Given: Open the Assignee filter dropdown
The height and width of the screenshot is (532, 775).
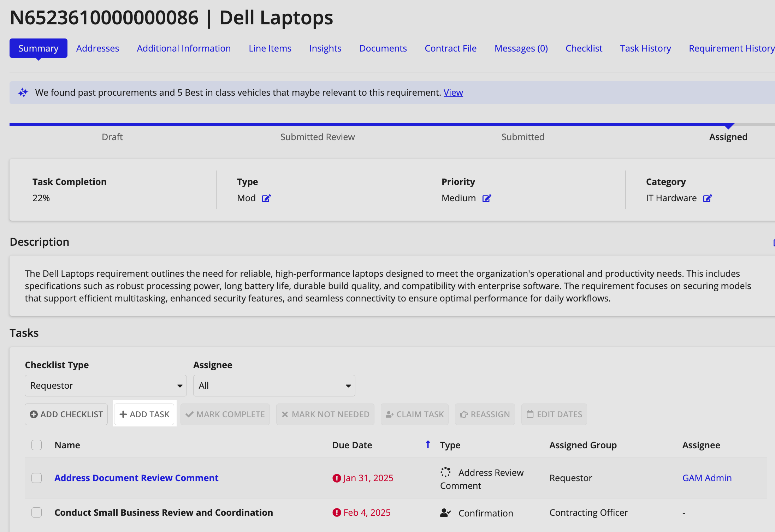Looking at the screenshot, I should [x=274, y=386].
